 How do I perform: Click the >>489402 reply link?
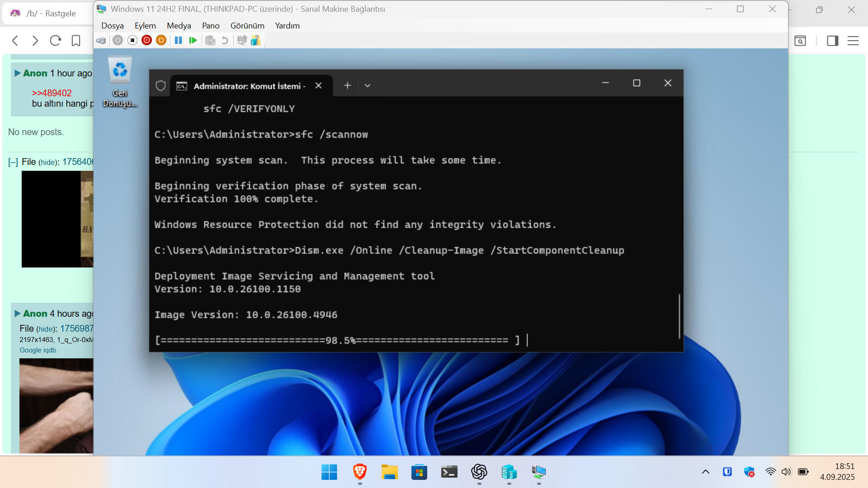point(52,93)
